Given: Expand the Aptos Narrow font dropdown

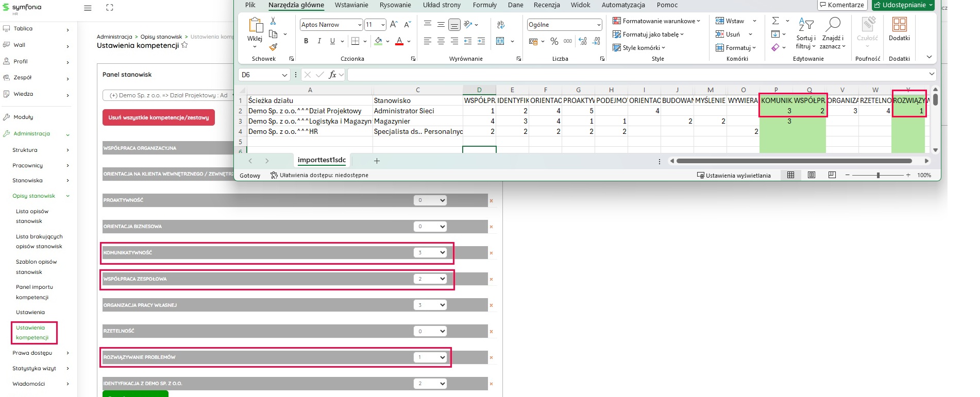Looking at the screenshot, I should point(359,25).
